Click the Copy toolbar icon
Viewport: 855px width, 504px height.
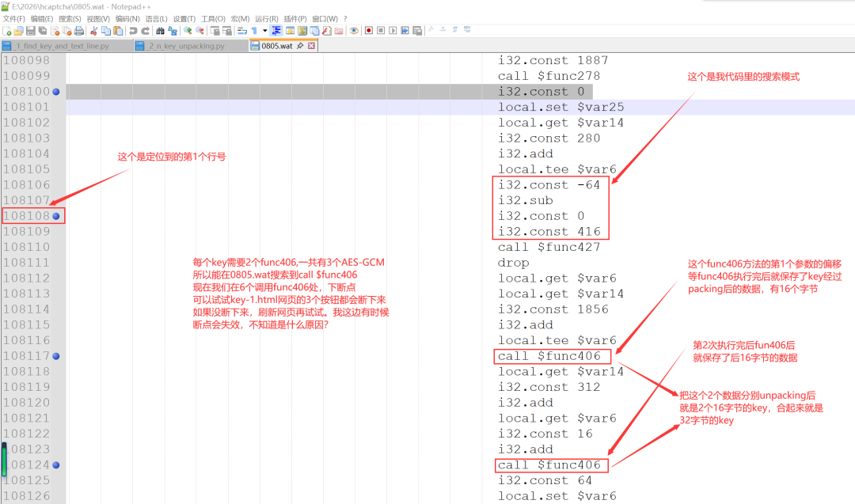[x=106, y=31]
